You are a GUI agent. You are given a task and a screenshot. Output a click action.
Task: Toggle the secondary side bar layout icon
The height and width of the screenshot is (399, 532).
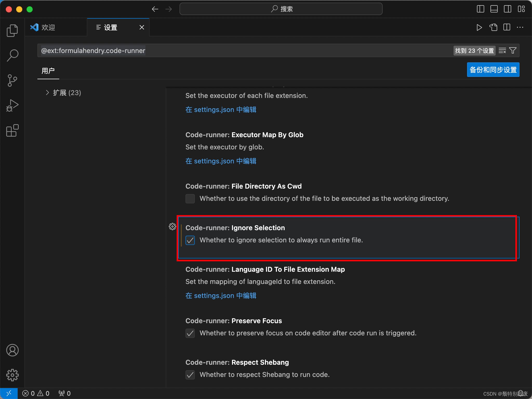click(x=508, y=9)
